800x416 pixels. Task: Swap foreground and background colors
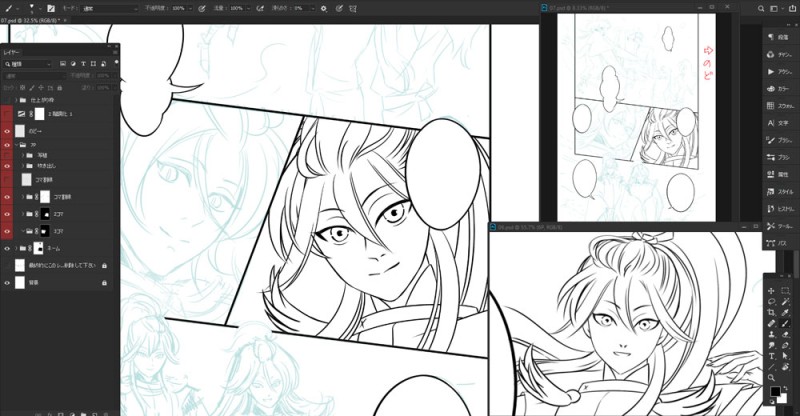(x=786, y=388)
